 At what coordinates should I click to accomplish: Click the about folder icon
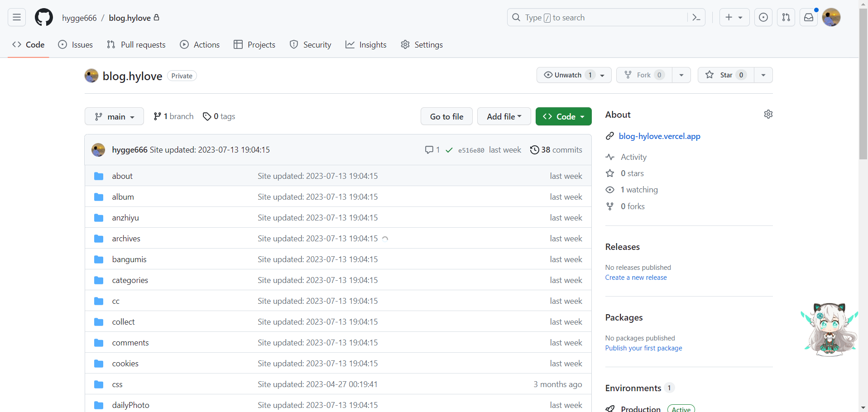click(99, 176)
